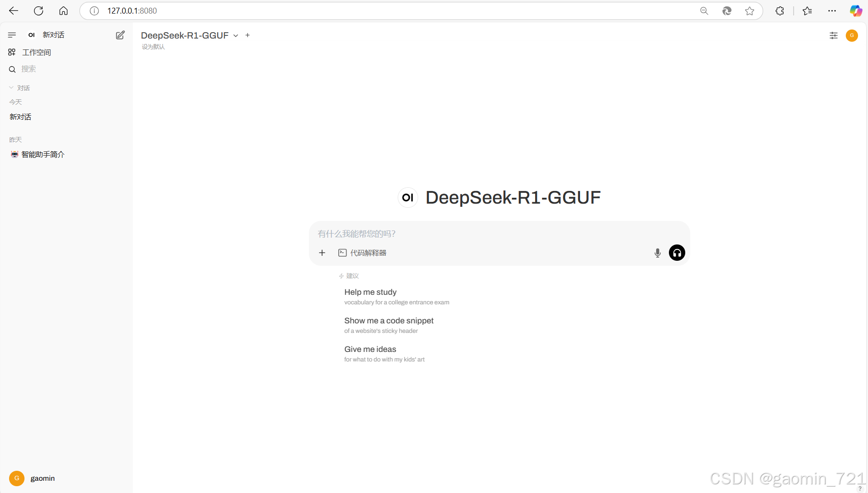The width and height of the screenshot is (868, 493).
Task: Start a new chat with pencil icon
Action: [x=120, y=35]
